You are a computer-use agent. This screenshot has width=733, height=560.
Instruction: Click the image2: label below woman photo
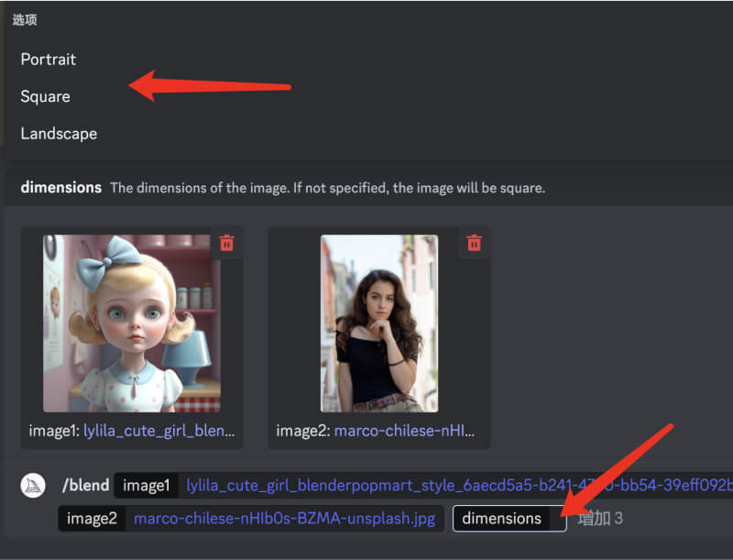(x=302, y=431)
